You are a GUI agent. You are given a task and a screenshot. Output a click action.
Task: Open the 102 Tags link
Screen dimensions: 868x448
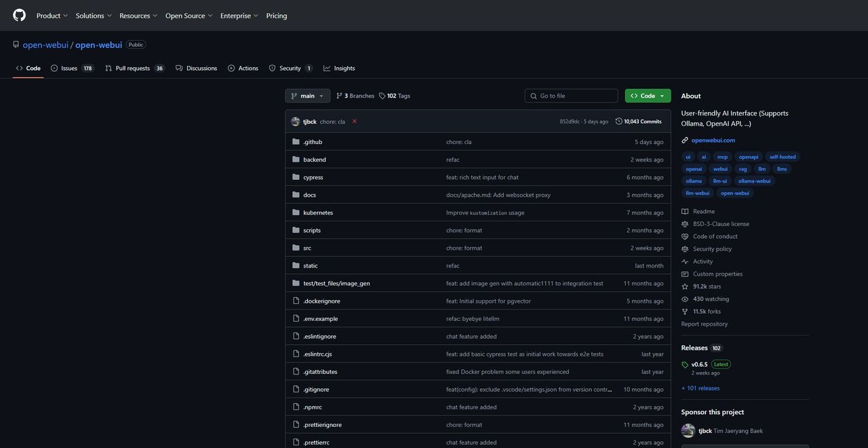coord(395,96)
